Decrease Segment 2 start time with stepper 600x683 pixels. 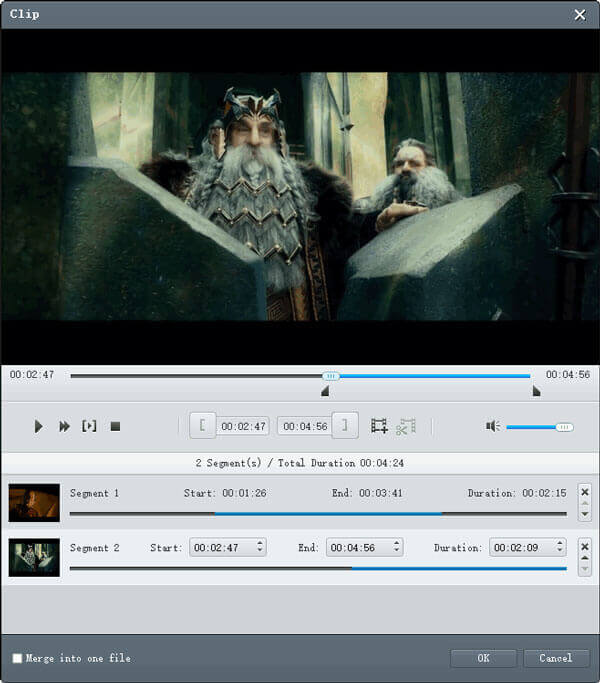pyautogui.click(x=260, y=551)
